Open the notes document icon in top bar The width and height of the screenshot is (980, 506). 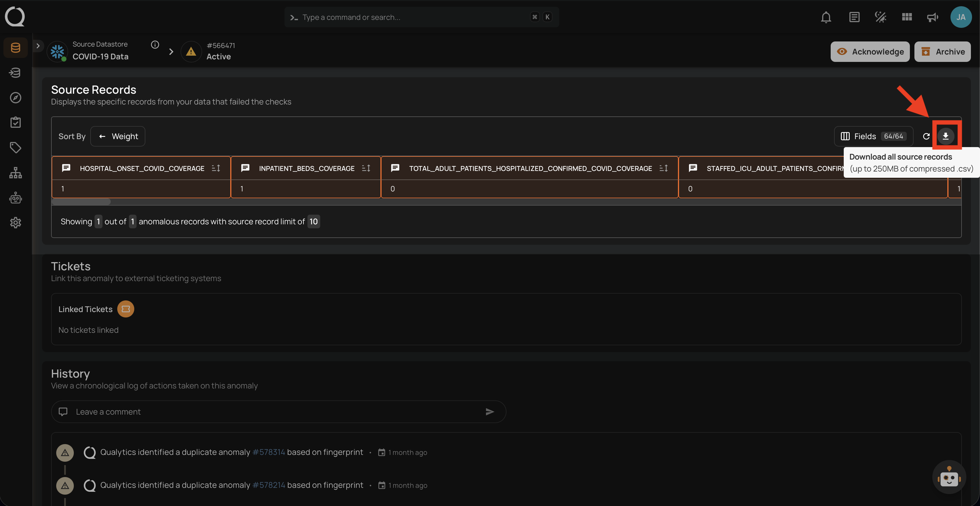pyautogui.click(x=854, y=17)
